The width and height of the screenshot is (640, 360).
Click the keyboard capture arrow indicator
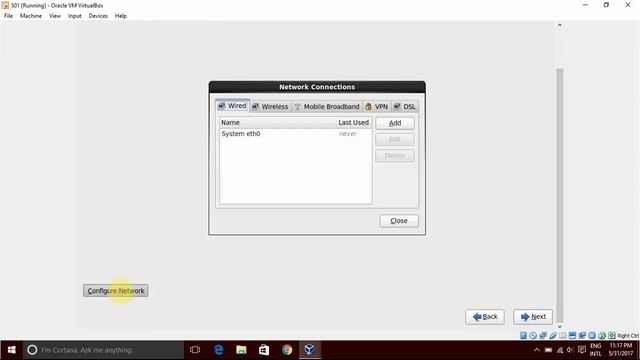[611, 336]
